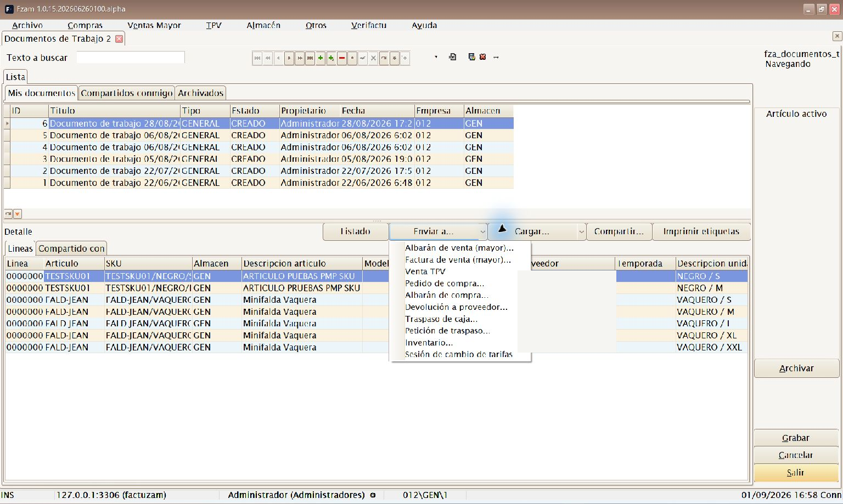
Task: Expand the Enviar a... dropdown arrow
Action: pyautogui.click(x=482, y=232)
